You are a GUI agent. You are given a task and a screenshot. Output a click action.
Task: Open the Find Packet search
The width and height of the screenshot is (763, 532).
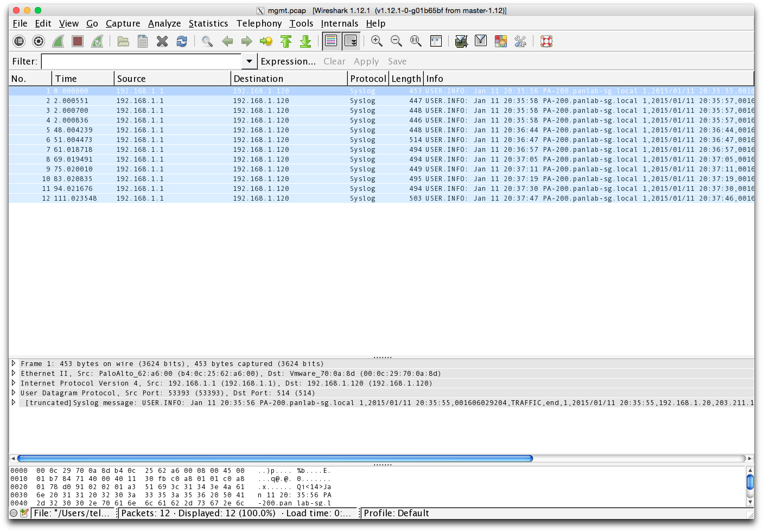[206, 41]
